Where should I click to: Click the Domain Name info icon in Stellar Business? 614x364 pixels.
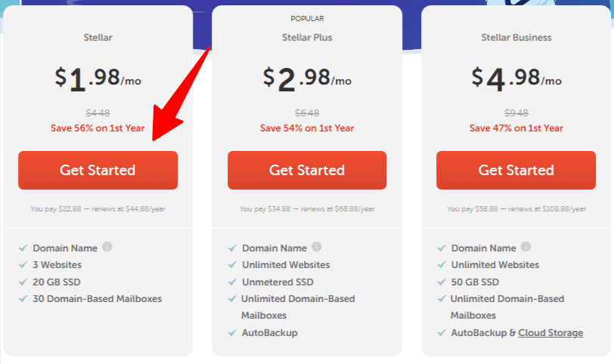pos(526,247)
